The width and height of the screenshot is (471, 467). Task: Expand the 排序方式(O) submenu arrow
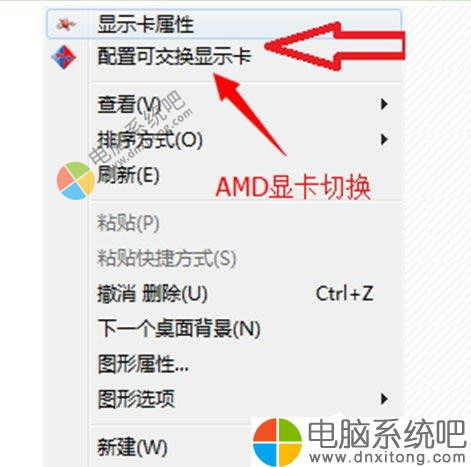[384, 139]
